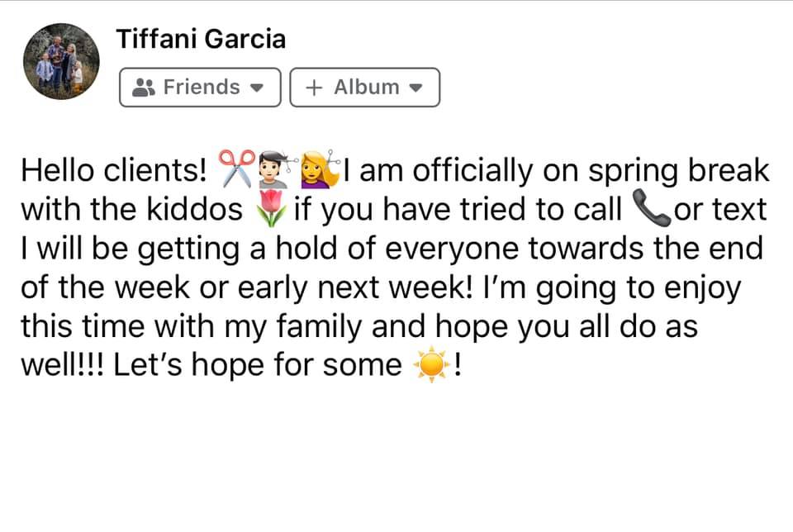Click the sun emoji at post end
This screenshot has height=532, width=793.
click(x=430, y=365)
